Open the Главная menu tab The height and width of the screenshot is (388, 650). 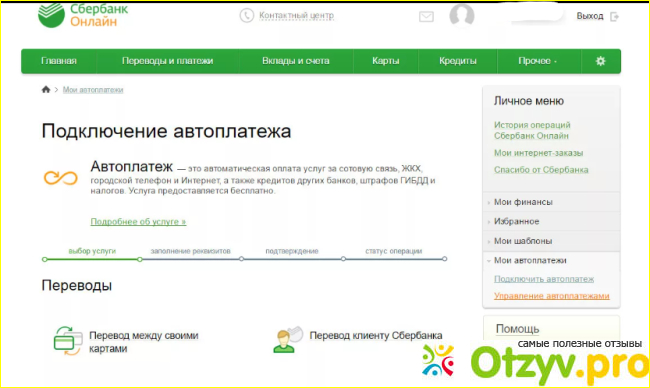(59, 61)
